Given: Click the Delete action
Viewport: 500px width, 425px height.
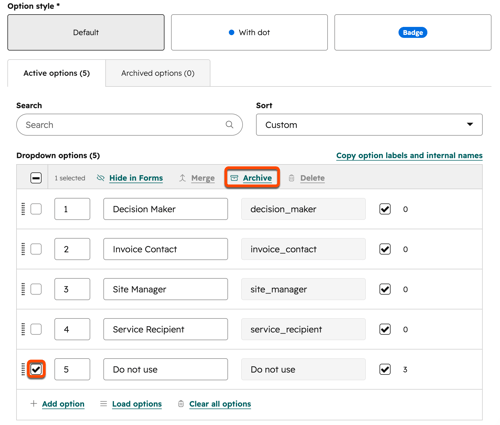Looking at the screenshot, I should 312,178.
